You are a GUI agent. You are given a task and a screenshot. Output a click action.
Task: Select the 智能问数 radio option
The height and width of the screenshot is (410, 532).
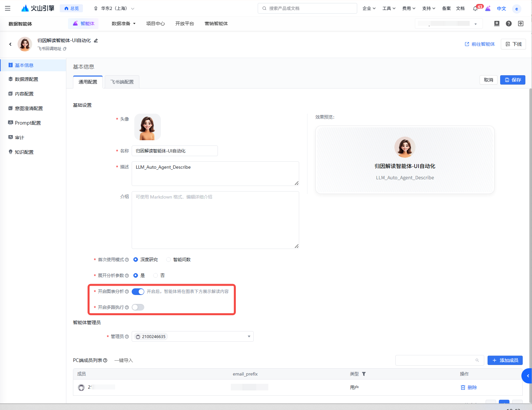click(169, 260)
